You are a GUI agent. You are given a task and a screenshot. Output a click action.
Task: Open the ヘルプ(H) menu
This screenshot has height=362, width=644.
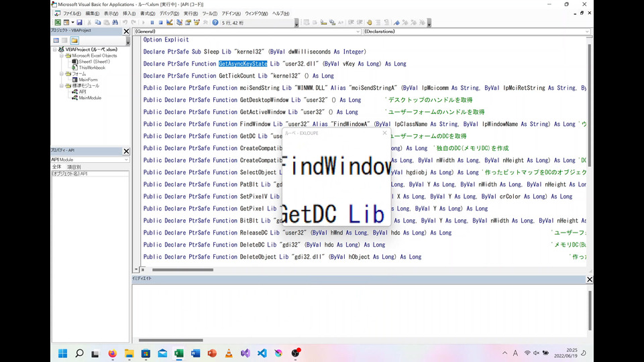(281, 13)
